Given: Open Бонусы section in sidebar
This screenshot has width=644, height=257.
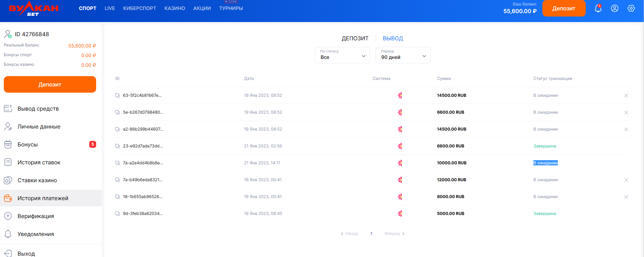Looking at the screenshot, I should [x=51, y=144].
